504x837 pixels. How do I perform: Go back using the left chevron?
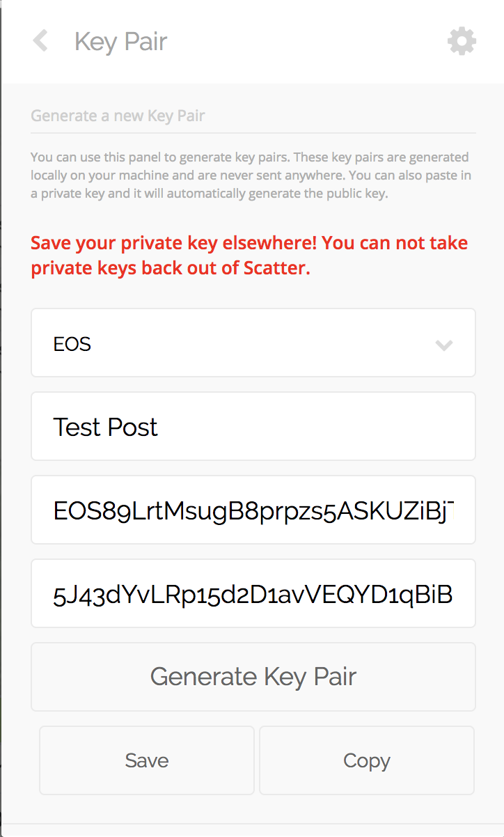tap(40, 41)
